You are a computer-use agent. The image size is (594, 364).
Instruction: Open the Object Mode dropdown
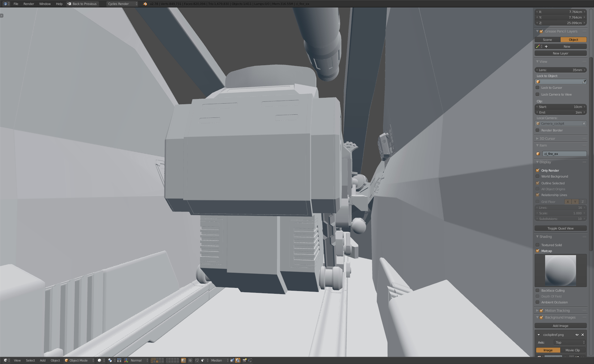pos(79,360)
